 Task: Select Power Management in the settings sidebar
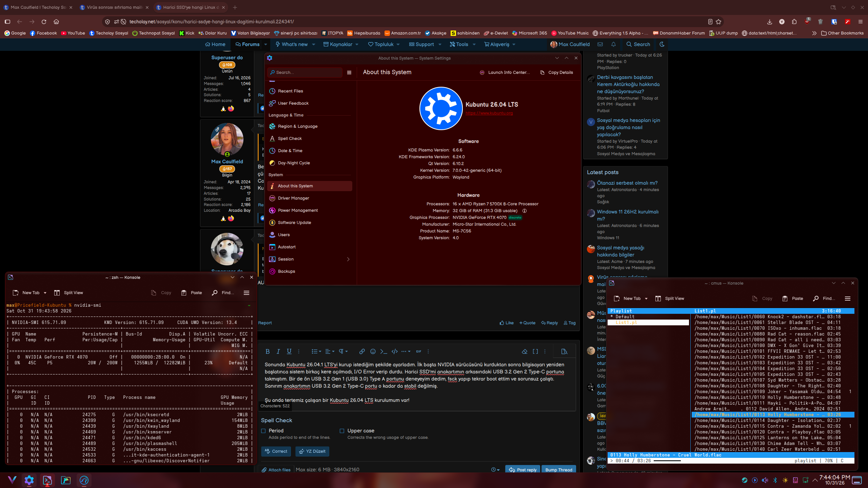point(310,210)
